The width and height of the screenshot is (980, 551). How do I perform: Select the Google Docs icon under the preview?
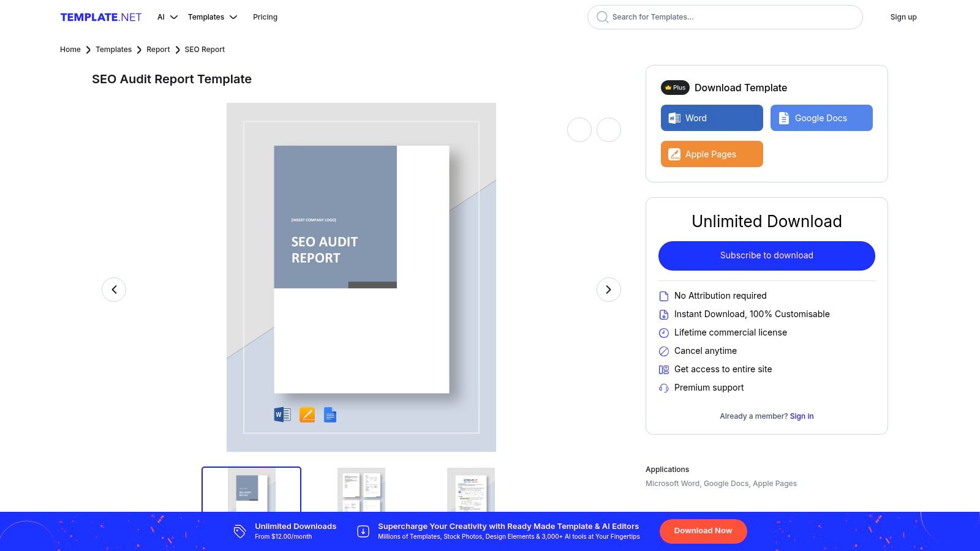(x=330, y=414)
